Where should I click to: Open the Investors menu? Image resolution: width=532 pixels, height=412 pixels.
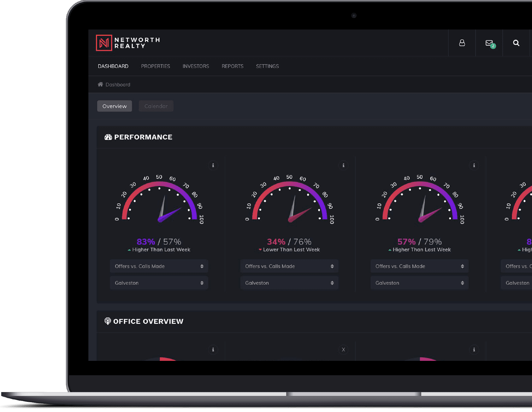click(x=196, y=66)
